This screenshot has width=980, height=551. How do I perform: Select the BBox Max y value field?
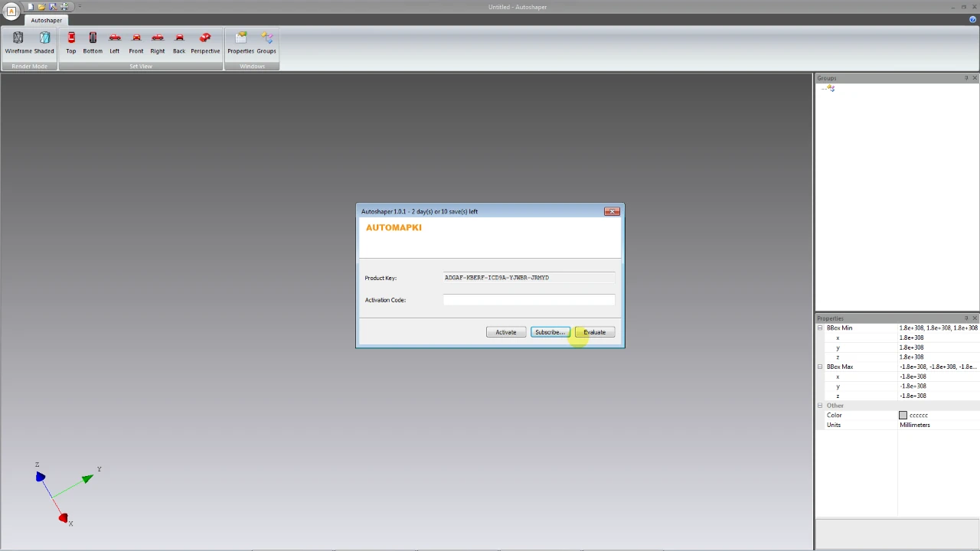pos(939,386)
